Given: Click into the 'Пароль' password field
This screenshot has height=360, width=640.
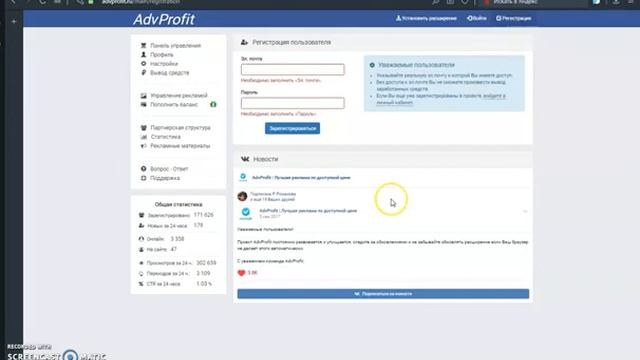Looking at the screenshot, I should 292,103.
